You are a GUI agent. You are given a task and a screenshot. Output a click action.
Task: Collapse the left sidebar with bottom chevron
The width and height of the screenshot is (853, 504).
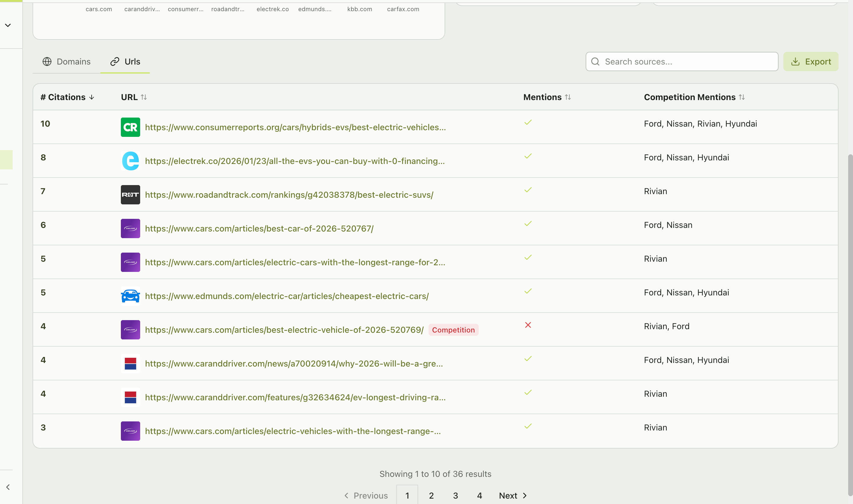[8, 487]
